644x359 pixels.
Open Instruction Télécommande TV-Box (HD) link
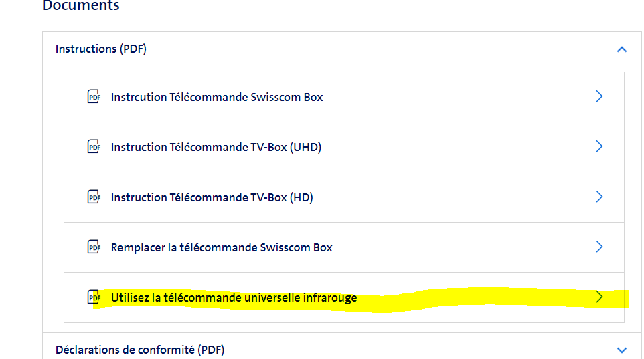click(x=212, y=197)
